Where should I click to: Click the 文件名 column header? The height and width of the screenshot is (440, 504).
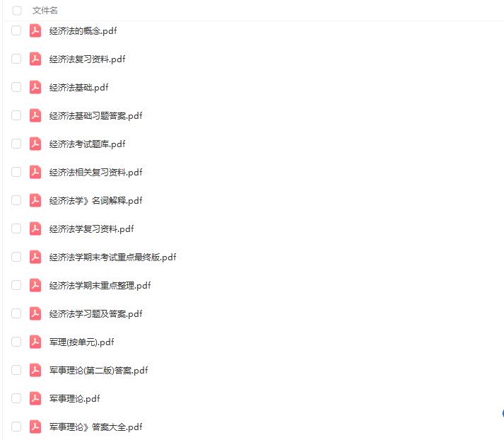click(x=45, y=11)
